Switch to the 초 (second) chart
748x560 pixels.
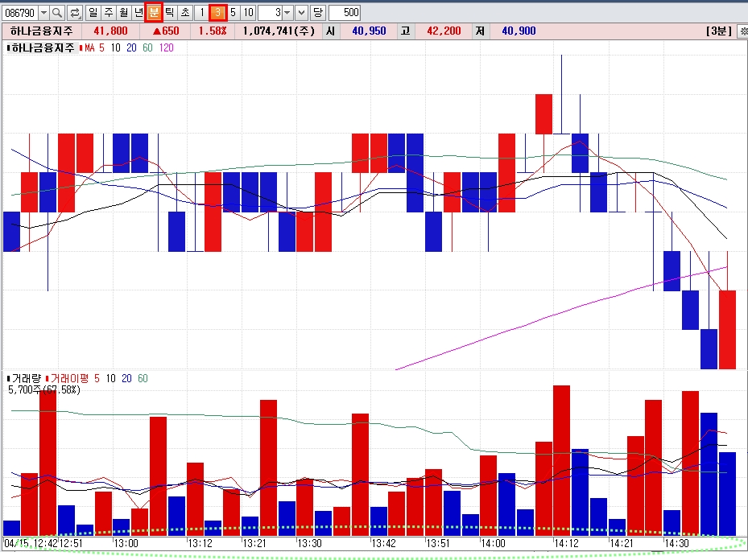(185, 12)
